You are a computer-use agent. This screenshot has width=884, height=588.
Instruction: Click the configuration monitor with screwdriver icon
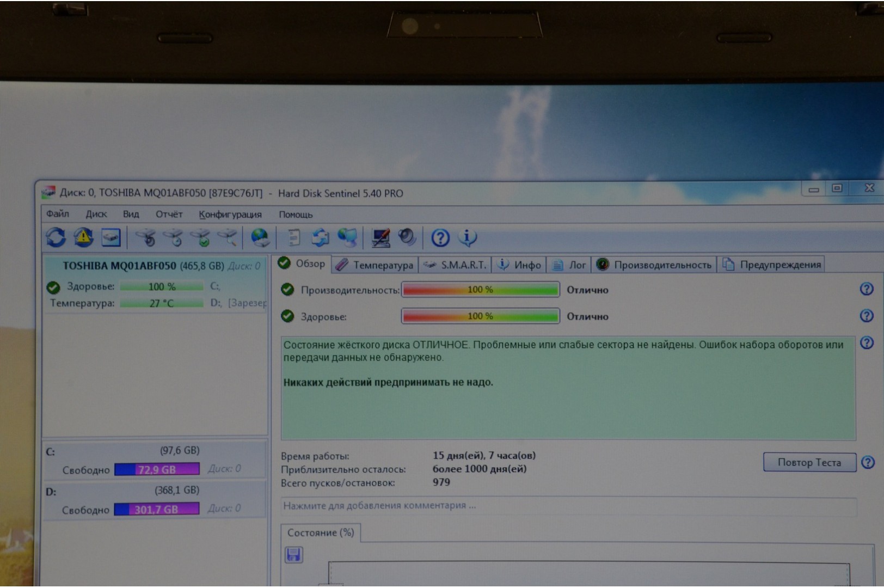[380, 237]
